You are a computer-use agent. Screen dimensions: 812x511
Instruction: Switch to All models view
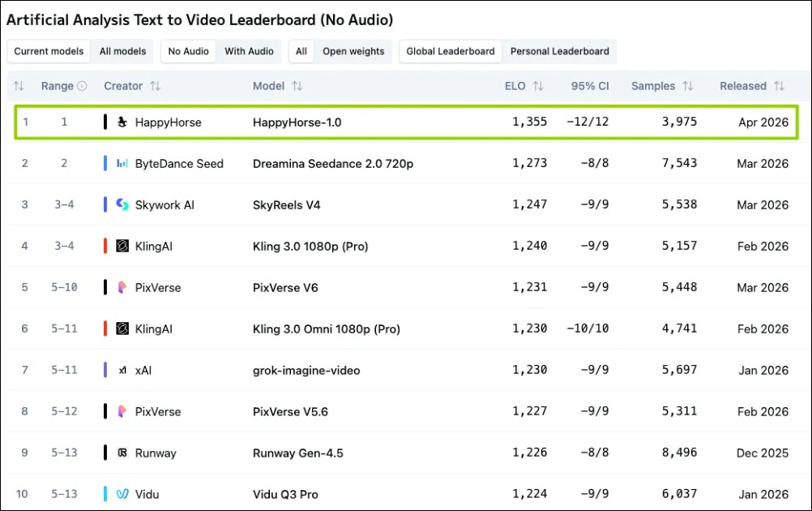122,51
